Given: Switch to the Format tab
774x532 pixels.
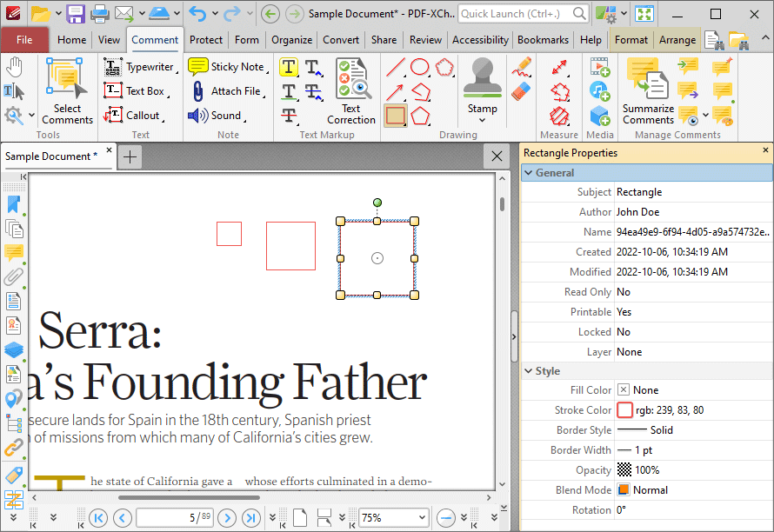Looking at the screenshot, I should tap(631, 39).
